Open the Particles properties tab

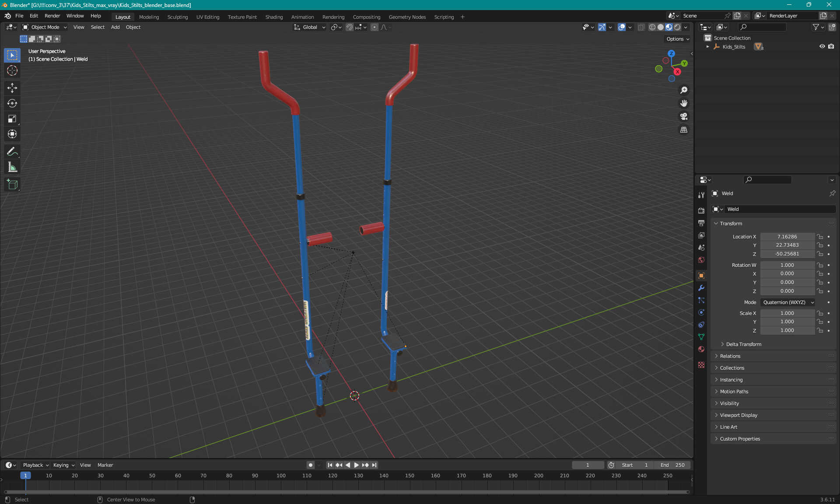701,300
